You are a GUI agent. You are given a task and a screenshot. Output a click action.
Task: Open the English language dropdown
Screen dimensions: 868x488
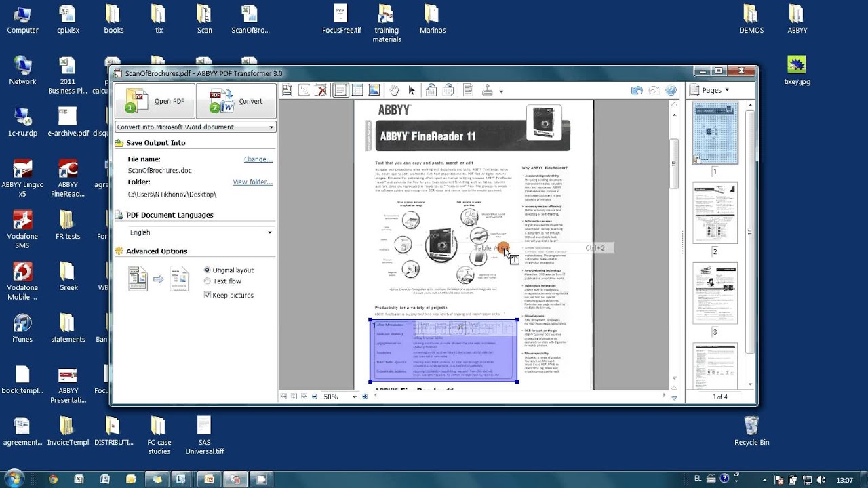coord(201,232)
